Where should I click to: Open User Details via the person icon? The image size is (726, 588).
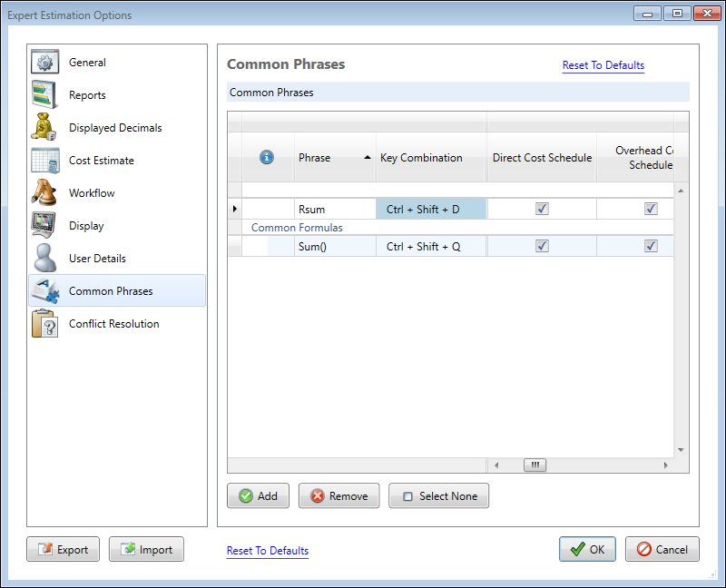point(45,259)
